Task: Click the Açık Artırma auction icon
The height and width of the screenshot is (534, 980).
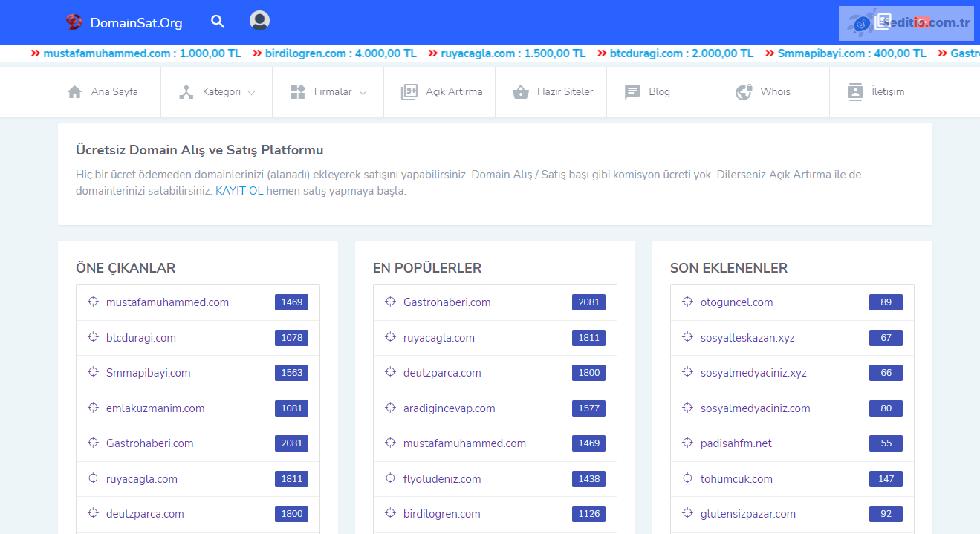Action: (409, 92)
